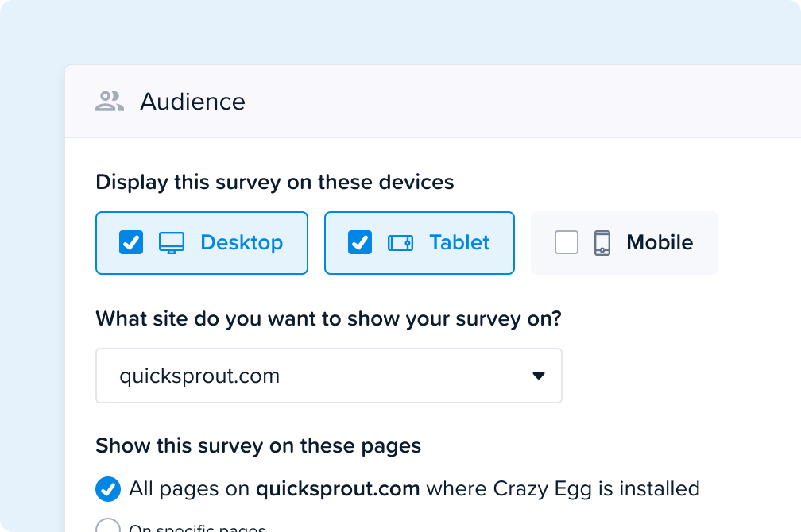Click the Audience people icon
This screenshot has width=801, height=532.
(110, 101)
